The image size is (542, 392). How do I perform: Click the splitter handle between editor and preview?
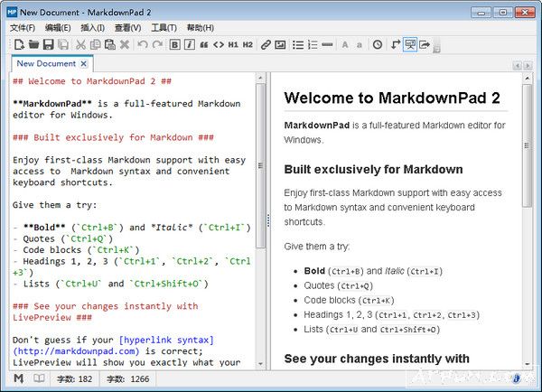268,220
